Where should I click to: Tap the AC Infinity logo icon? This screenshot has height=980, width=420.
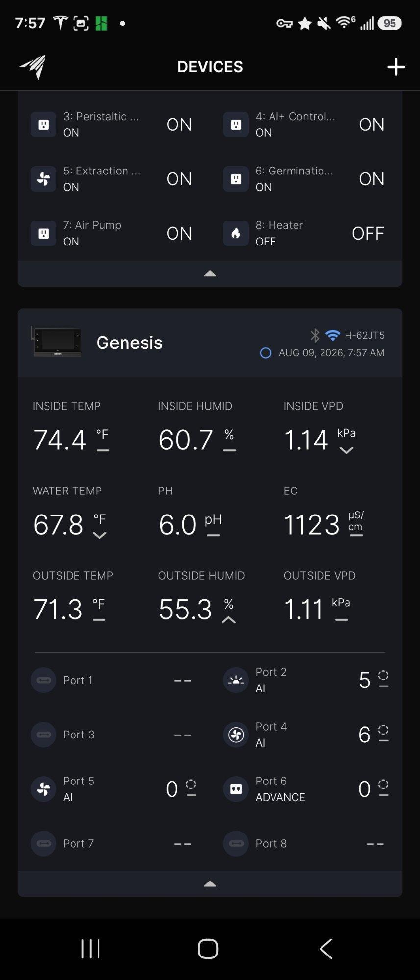coord(33,67)
